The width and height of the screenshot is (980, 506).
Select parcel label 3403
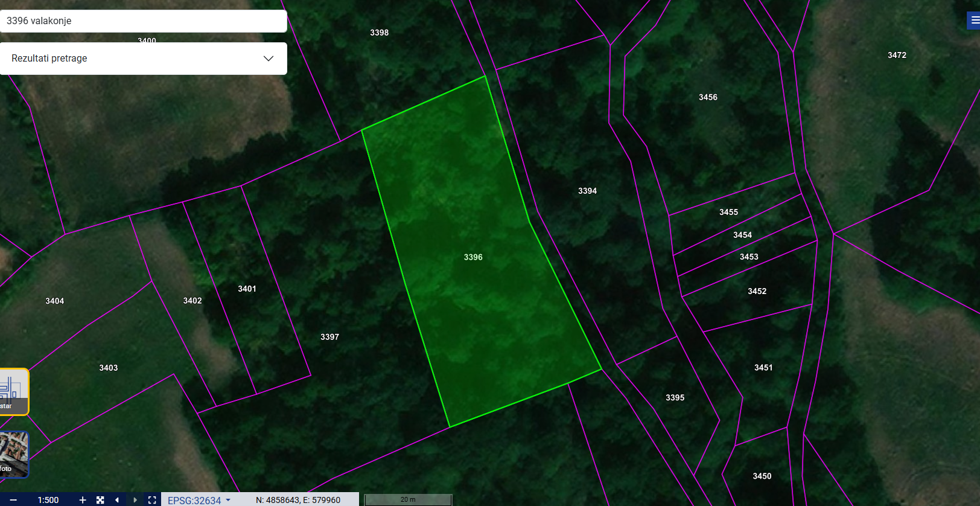[109, 368]
